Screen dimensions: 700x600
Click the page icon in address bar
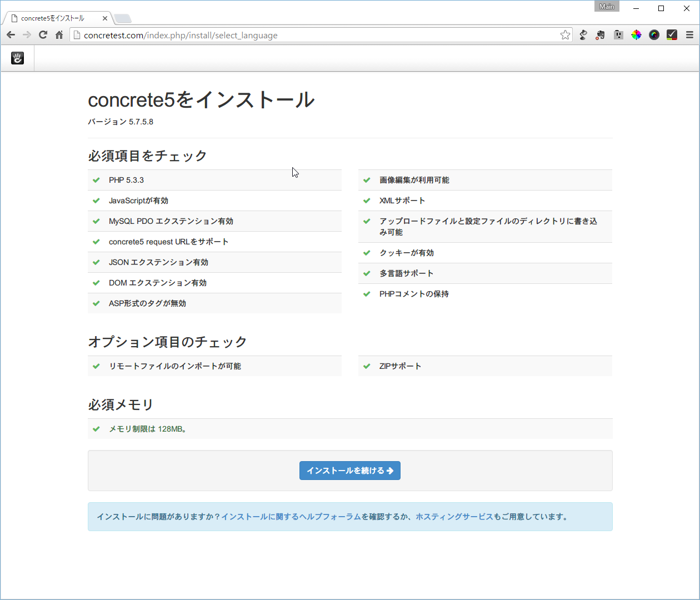[77, 35]
